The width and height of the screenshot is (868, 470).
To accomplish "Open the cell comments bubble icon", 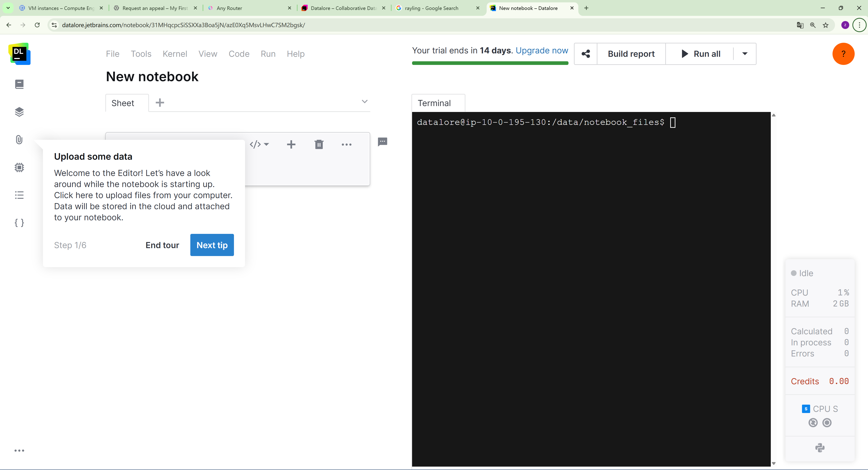I will [382, 142].
